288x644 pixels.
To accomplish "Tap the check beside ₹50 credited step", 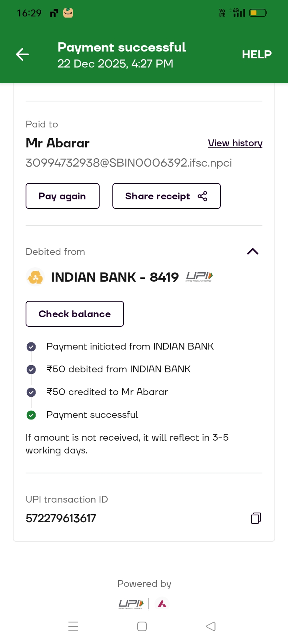I will point(31,392).
